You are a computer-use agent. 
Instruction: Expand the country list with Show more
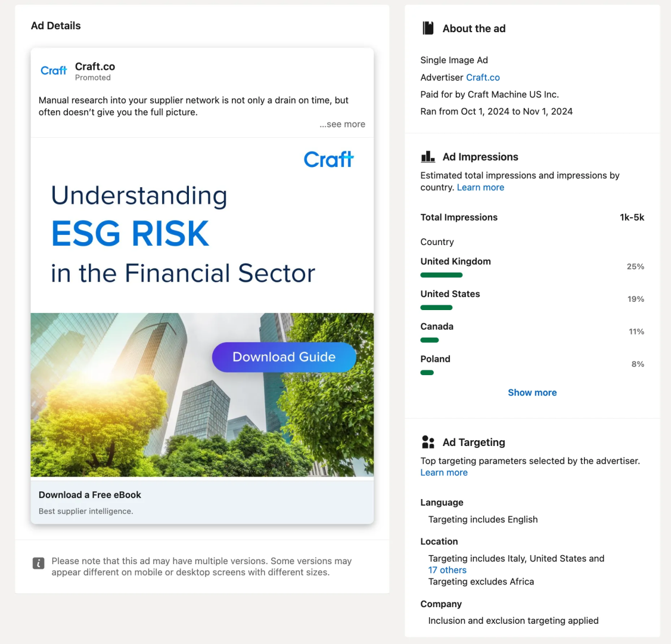point(532,392)
